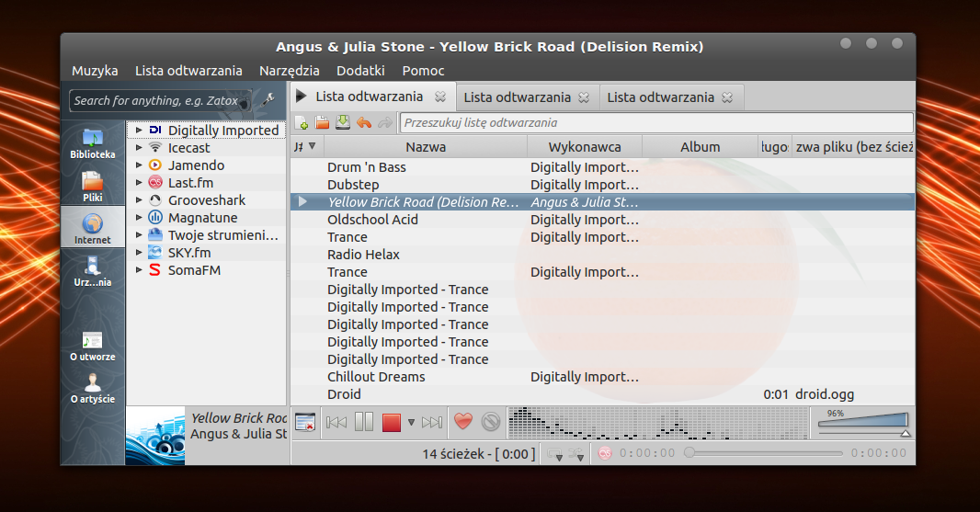This screenshot has height=512, width=980.
Task: Sort by the Nazwa column header
Action: pyautogui.click(x=426, y=147)
